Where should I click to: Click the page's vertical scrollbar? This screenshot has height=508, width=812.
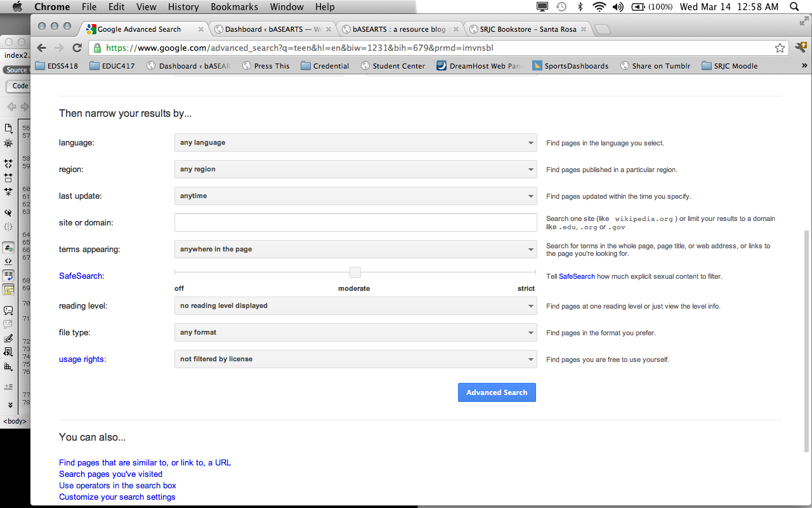(x=807, y=340)
